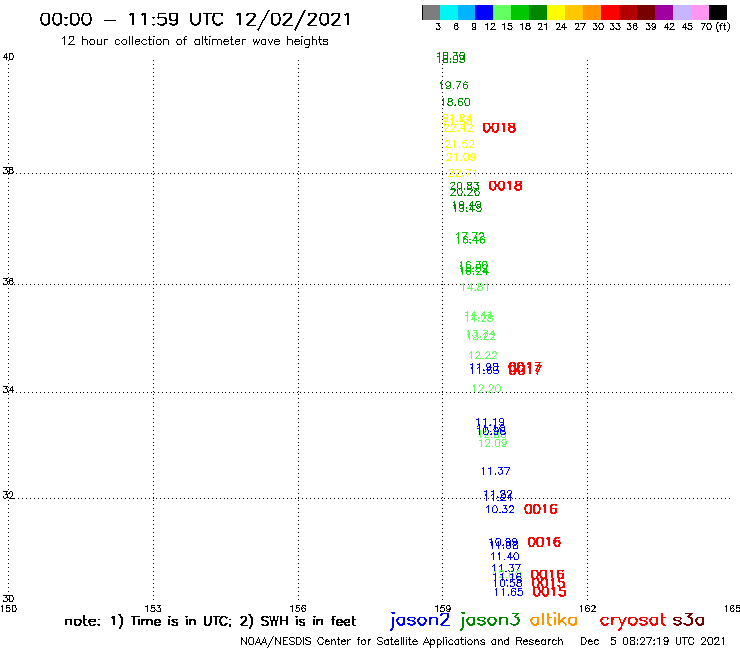740x650 pixels.
Task: Click the jason3 satellite legend label
Action: [x=490, y=620]
